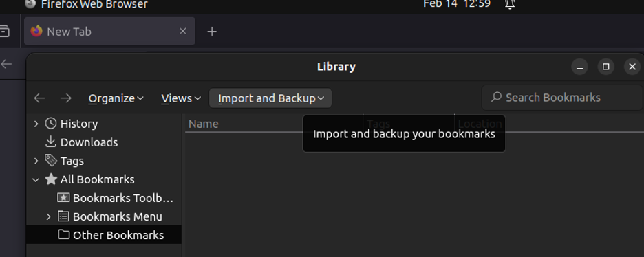Viewport: 644px width, 257px height.
Task: Click the Other Bookmarks folder icon
Action: click(63, 234)
